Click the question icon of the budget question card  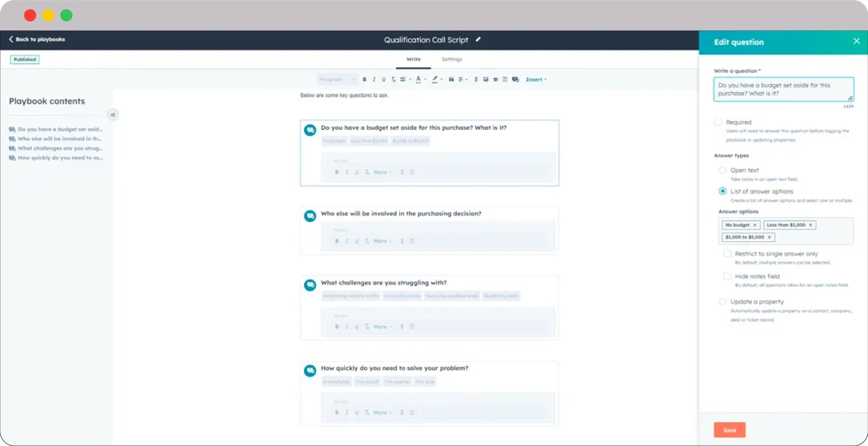point(310,130)
